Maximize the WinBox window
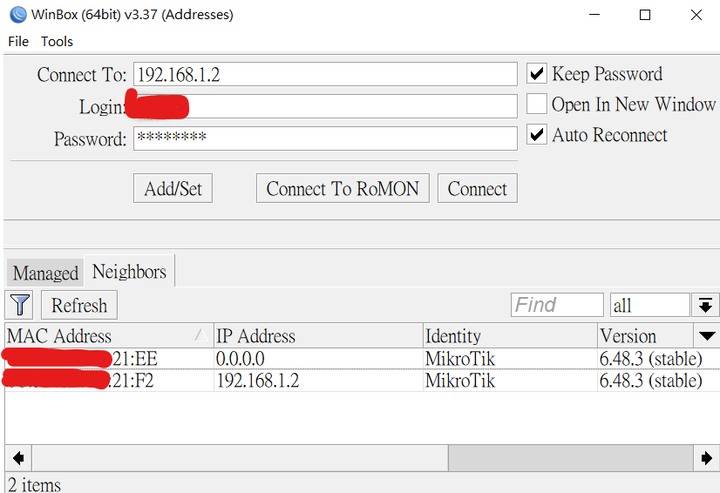 pos(645,15)
